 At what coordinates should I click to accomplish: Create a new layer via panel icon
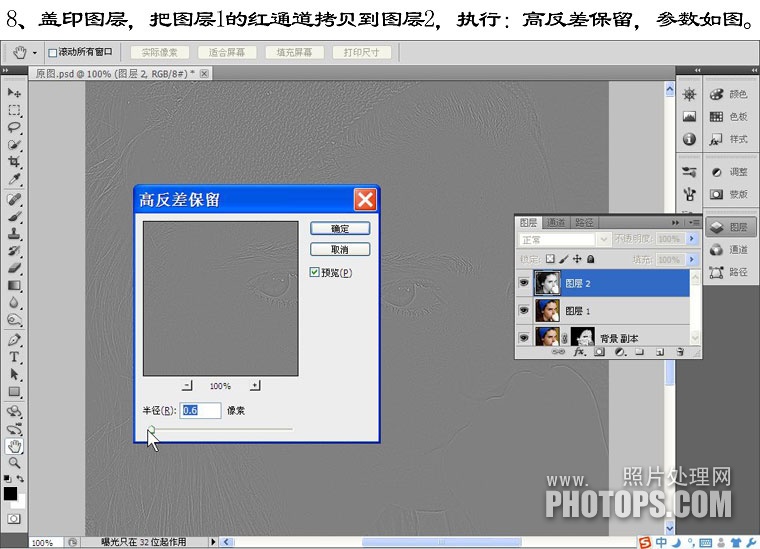click(660, 352)
